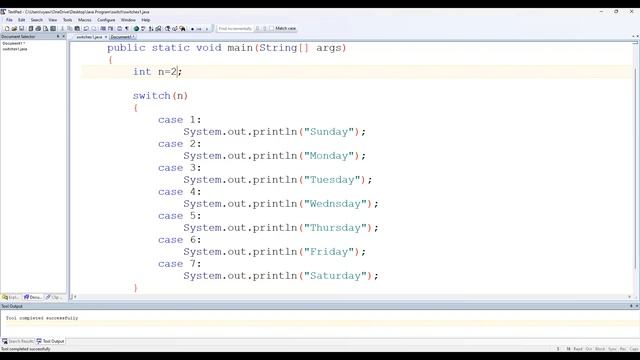Click the println "Monday" code line
The image size is (640, 360).
point(274,156)
